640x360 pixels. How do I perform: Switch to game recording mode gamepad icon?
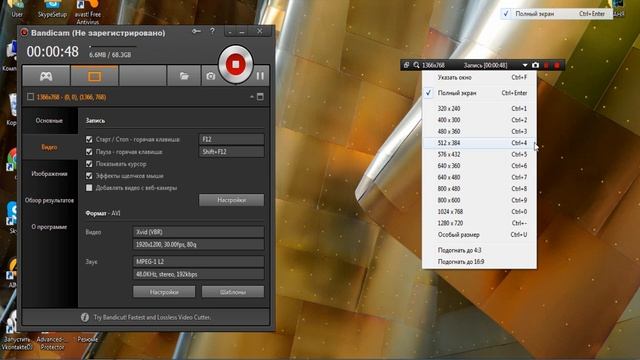coord(46,76)
